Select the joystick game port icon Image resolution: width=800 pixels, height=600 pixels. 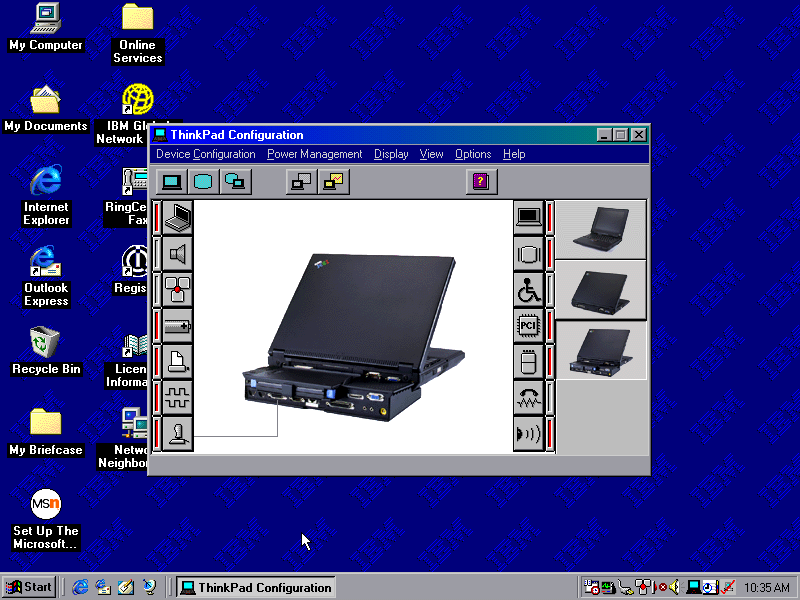(177, 433)
